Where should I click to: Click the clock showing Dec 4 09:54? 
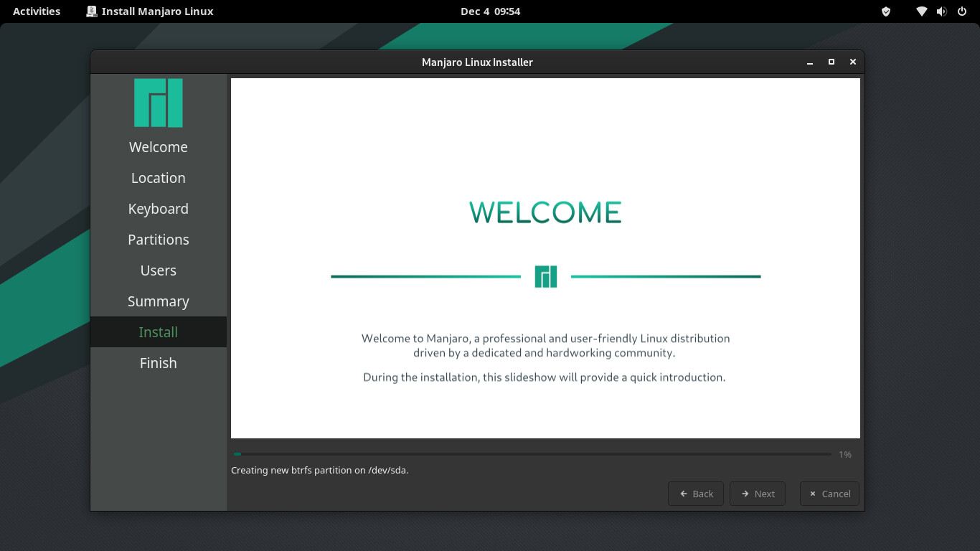tap(490, 11)
